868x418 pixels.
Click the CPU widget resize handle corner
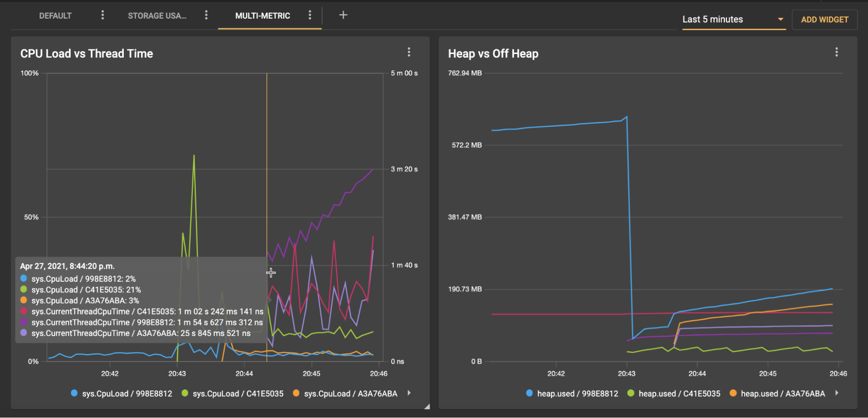point(427,406)
